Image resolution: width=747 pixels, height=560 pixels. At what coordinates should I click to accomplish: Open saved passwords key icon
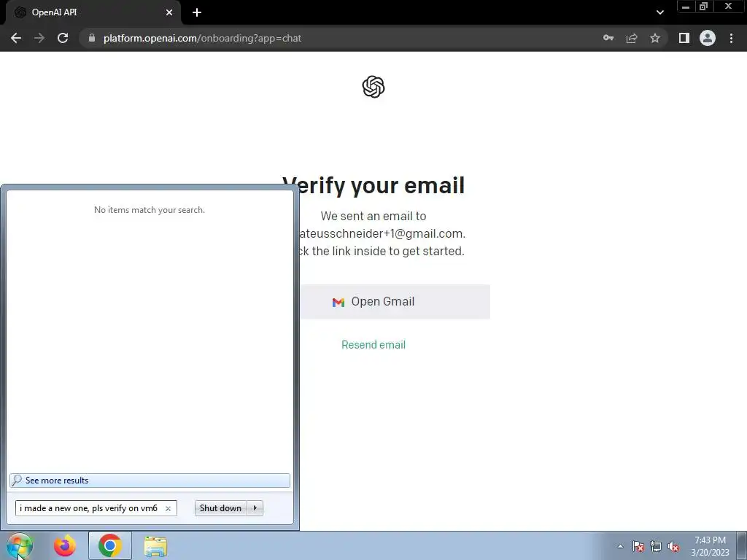tap(608, 38)
